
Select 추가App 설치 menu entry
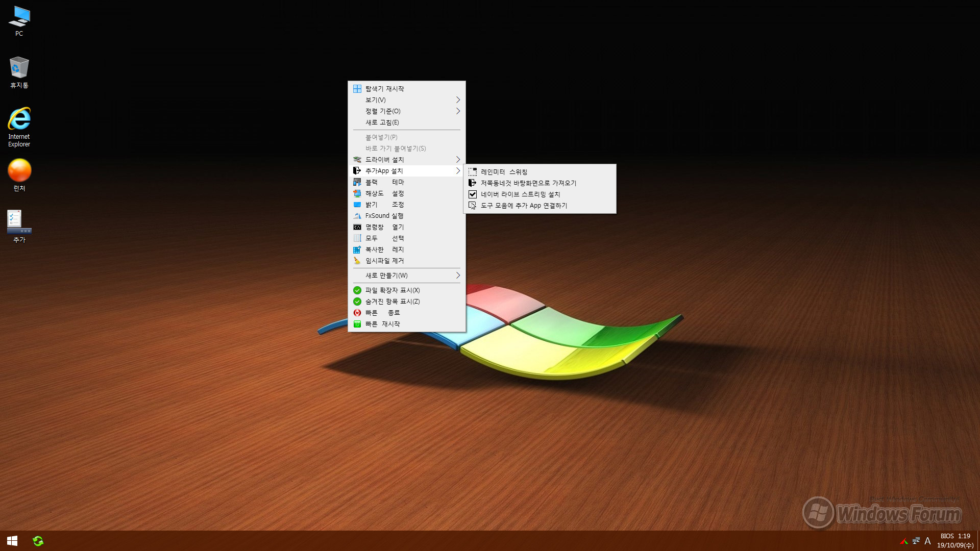(x=407, y=171)
